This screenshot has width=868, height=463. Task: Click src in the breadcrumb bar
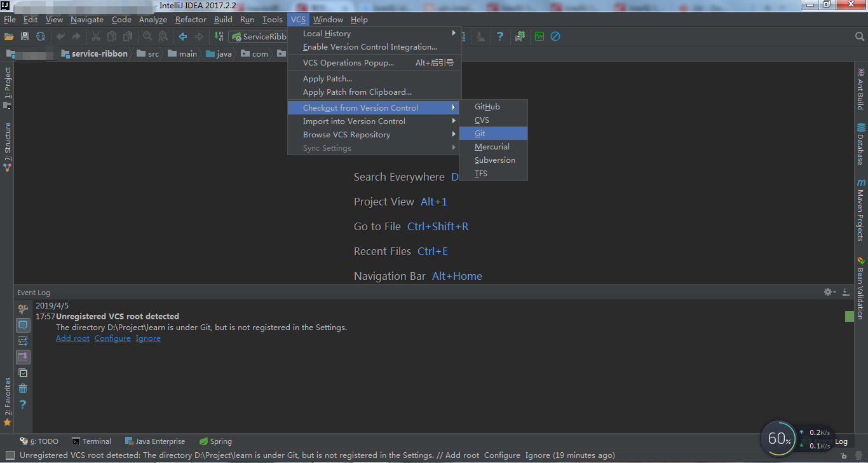point(153,53)
